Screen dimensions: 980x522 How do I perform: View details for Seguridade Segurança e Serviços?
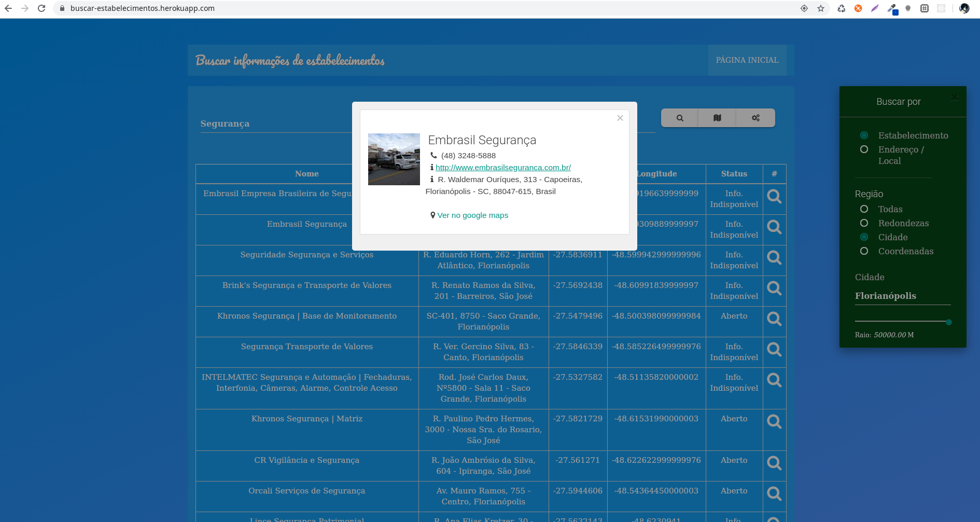point(774,258)
